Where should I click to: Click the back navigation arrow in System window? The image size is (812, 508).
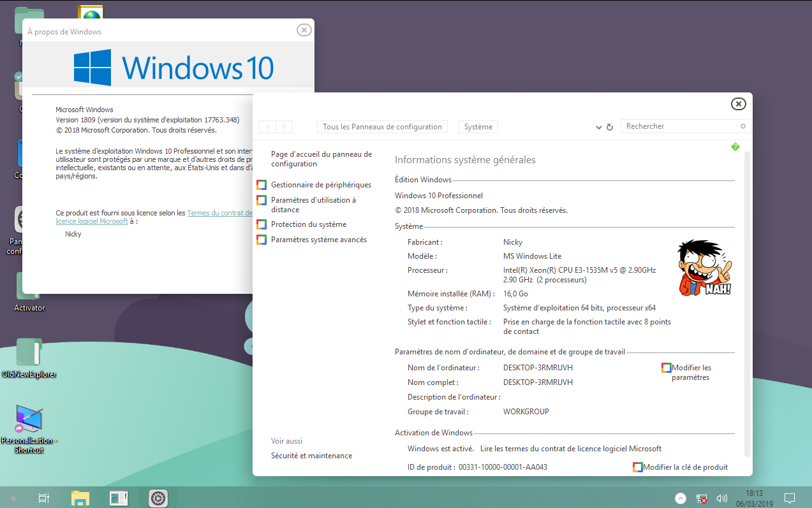point(268,127)
